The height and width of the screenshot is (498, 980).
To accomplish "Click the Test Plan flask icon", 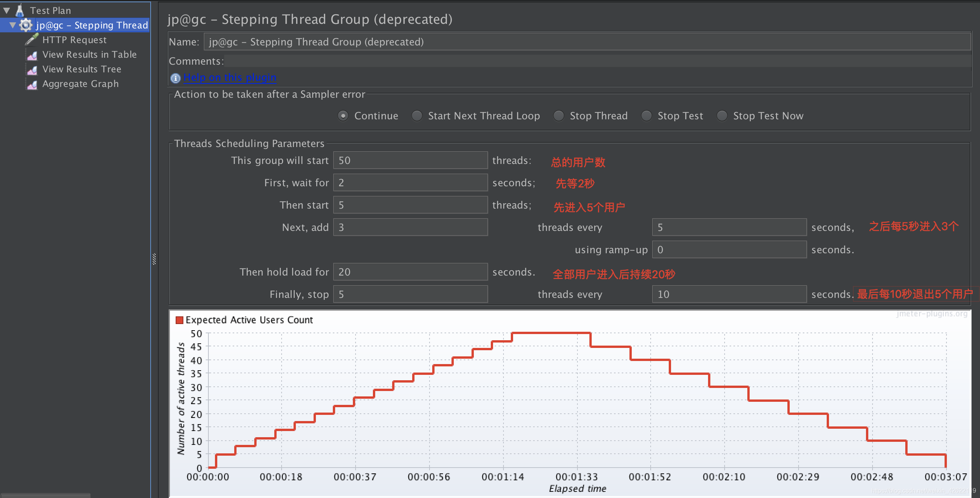I will click(x=20, y=10).
